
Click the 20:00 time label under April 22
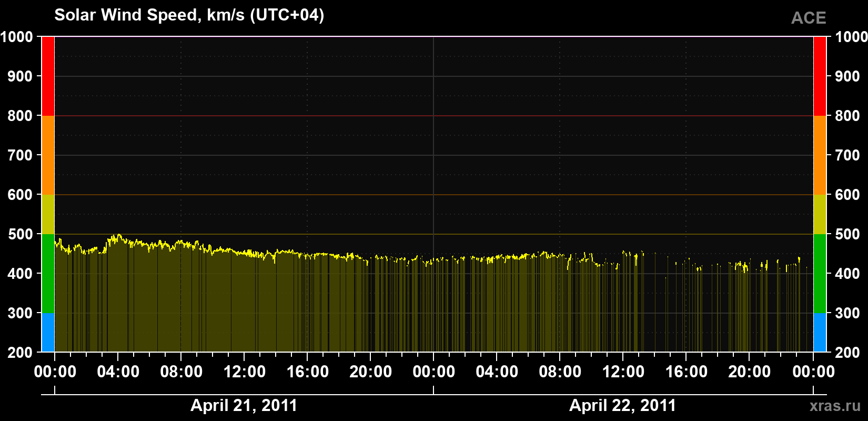(x=750, y=372)
